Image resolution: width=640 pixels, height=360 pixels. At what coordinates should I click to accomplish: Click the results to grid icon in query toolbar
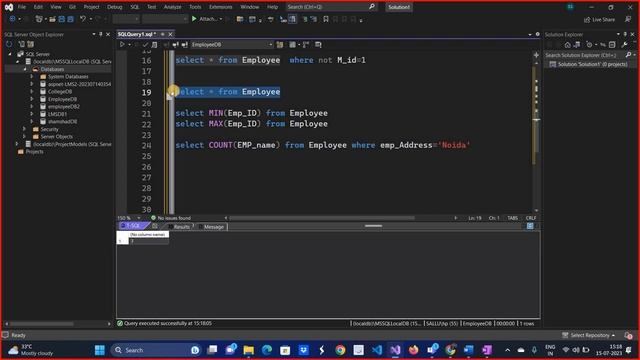[292, 44]
